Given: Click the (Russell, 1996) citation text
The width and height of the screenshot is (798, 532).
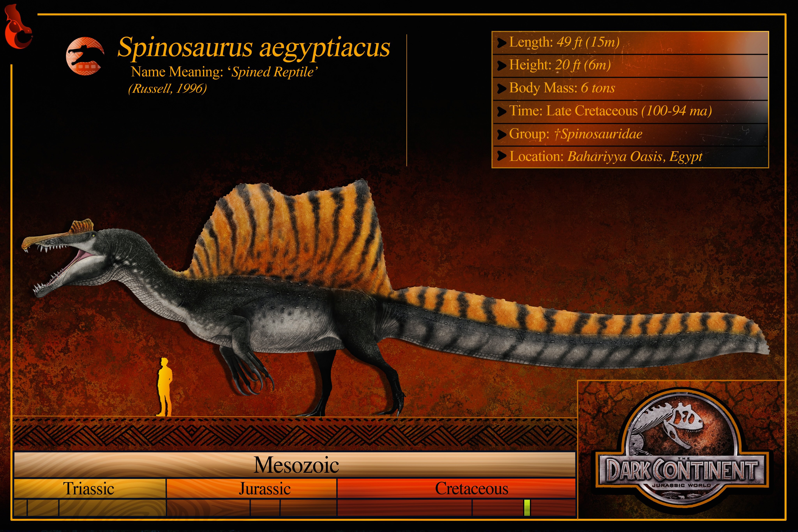Looking at the screenshot, I should click(167, 89).
